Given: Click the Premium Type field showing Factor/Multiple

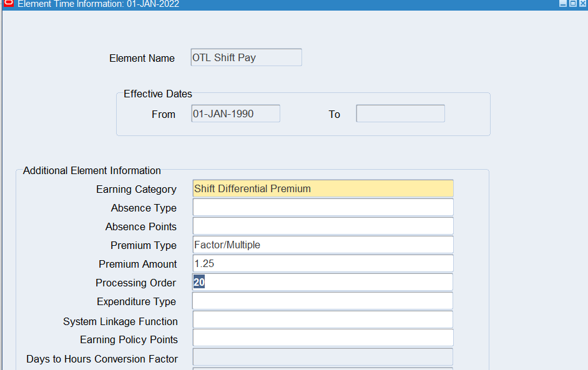Looking at the screenshot, I should [x=323, y=245].
